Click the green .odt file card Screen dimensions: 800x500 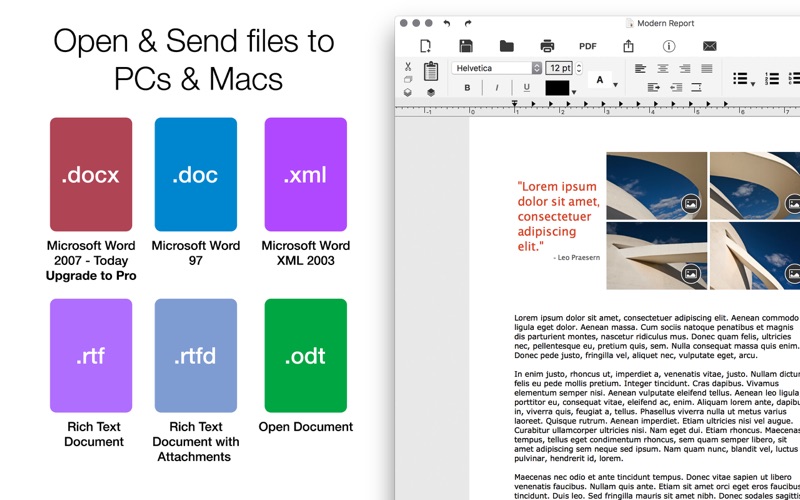pyautogui.click(x=306, y=356)
